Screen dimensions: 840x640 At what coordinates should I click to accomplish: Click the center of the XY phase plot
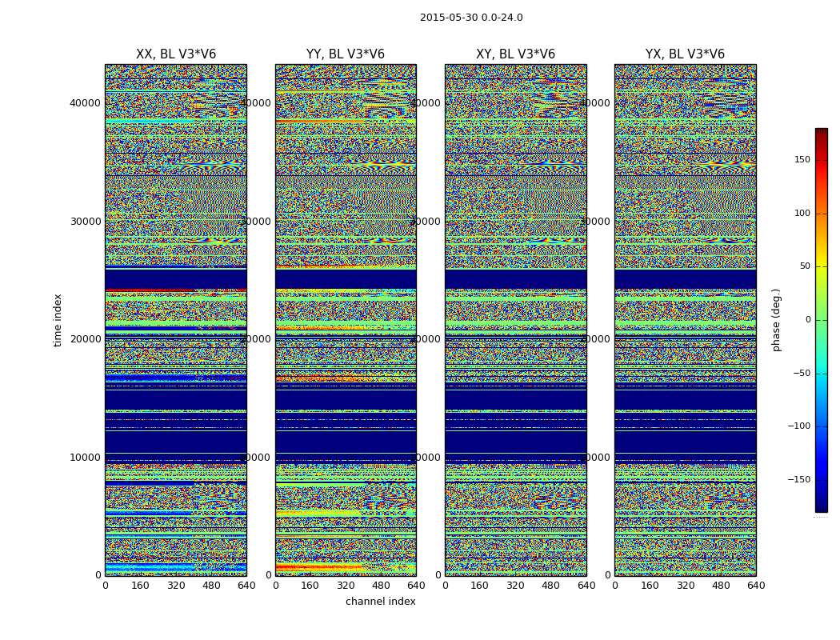[515, 320]
